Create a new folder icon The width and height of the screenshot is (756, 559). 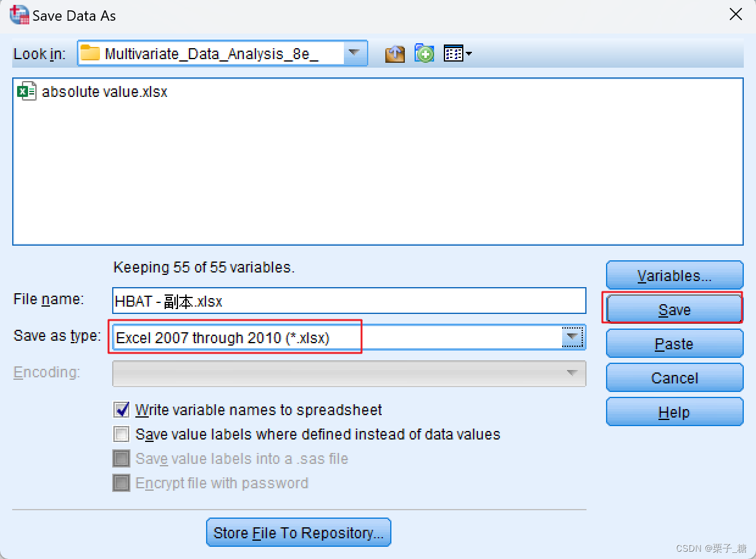point(424,54)
